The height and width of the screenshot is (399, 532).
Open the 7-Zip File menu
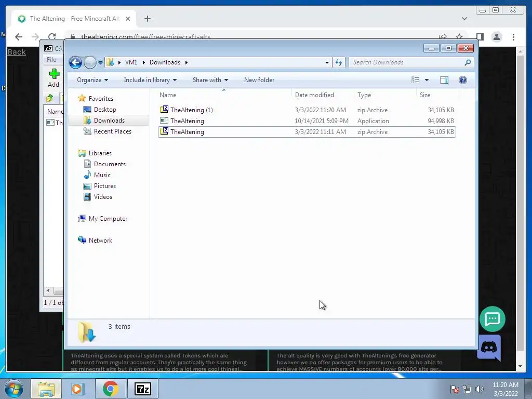click(x=51, y=60)
